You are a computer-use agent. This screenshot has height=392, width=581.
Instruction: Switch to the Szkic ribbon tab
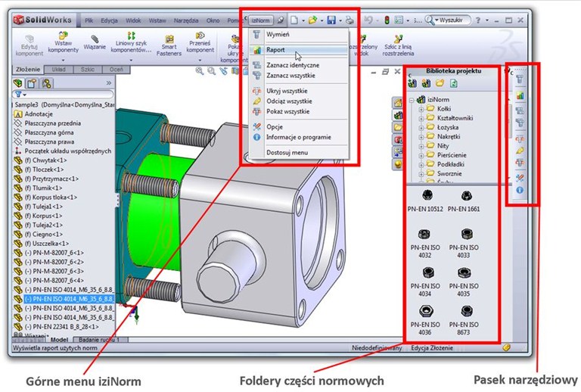coord(88,70)
